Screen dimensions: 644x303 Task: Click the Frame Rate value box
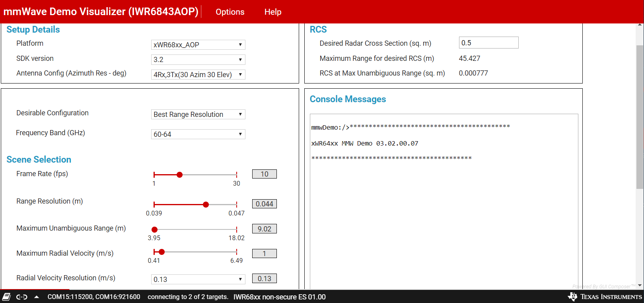265,174
